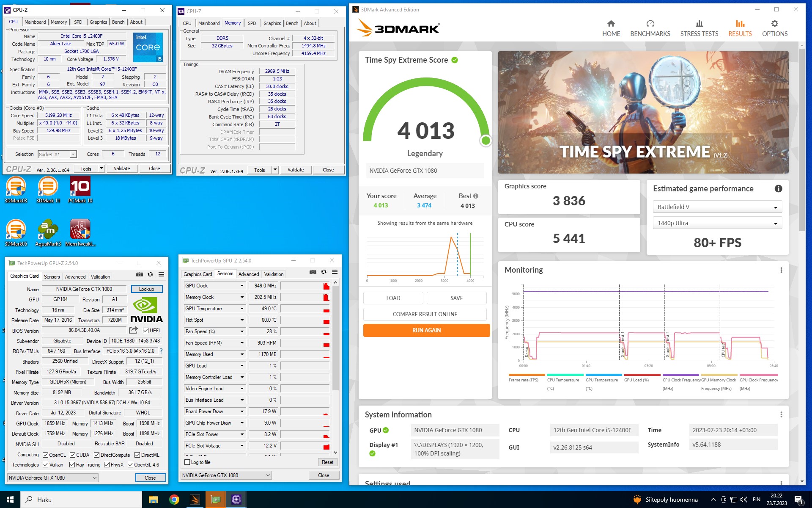The width and height of the screenshot is (812, 508).
Task: Open the Windows Start menu
Action: click(10, 500)
